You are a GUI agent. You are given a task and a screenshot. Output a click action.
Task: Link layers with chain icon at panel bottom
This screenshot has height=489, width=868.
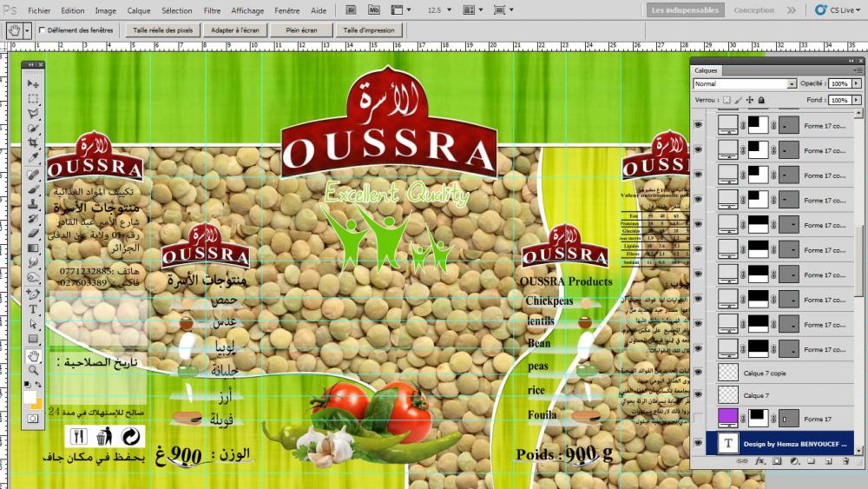tap(742, 461)
